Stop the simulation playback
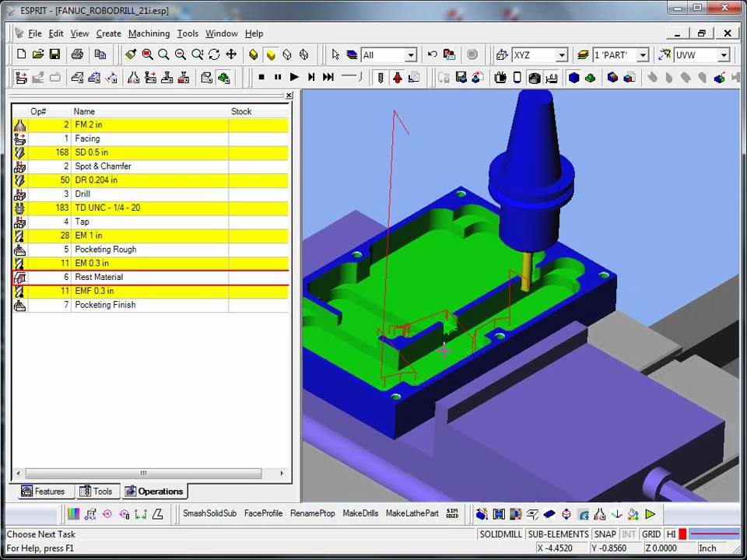Viewport: 747px width, 560px height. [261, 77]
